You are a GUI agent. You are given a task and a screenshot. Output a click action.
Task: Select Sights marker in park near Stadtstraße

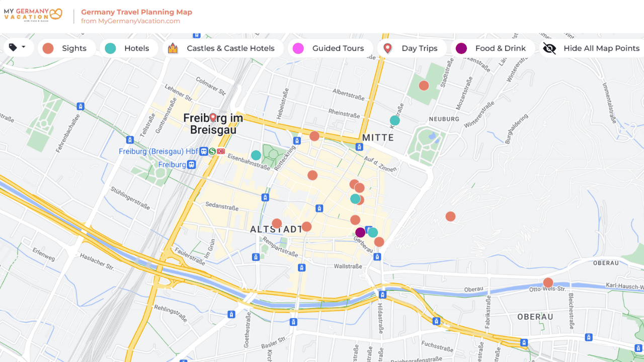coord(424,85)
